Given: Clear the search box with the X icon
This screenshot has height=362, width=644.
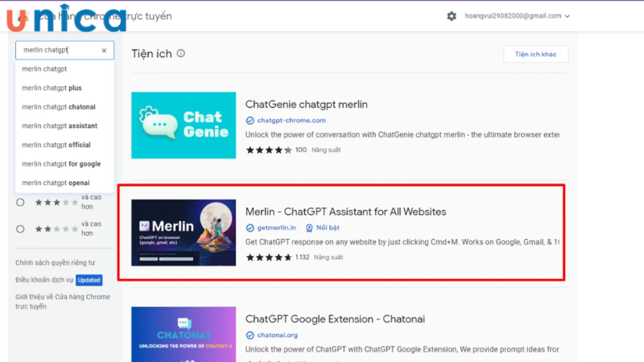Looking at the screenshot, I should click(104, 50).
